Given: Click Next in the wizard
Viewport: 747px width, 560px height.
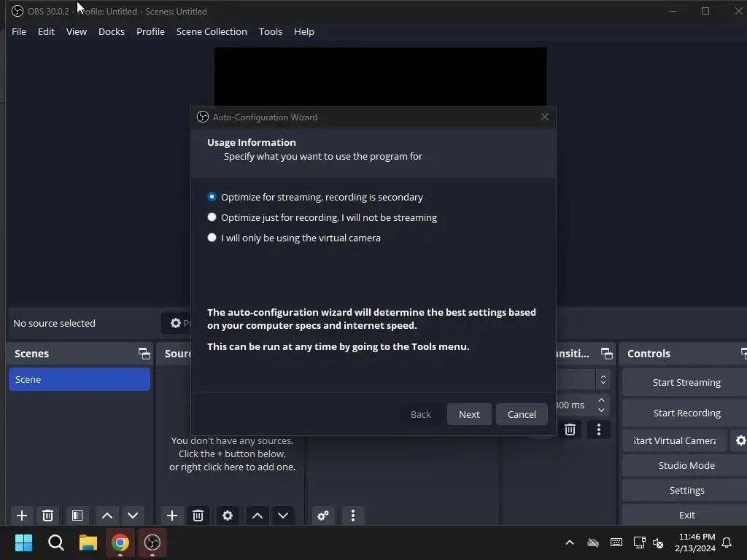Looking at the screenshot, I should click(469, 414).
